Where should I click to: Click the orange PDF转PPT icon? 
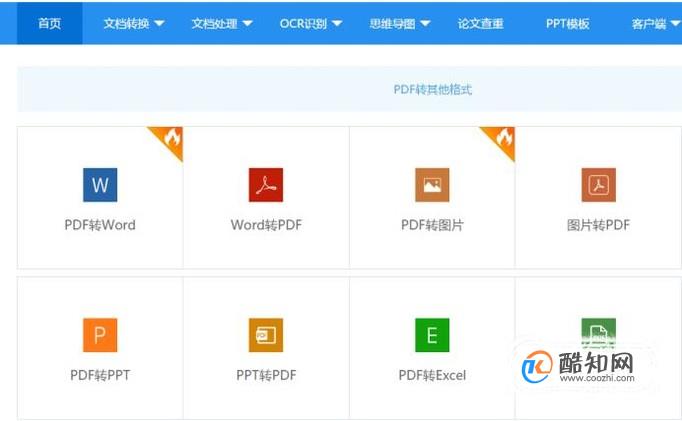pos(100,335)
